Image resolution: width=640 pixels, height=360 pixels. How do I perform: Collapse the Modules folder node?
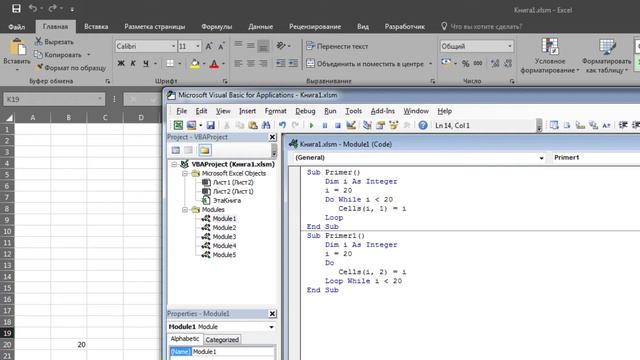[x=185, y=209]
